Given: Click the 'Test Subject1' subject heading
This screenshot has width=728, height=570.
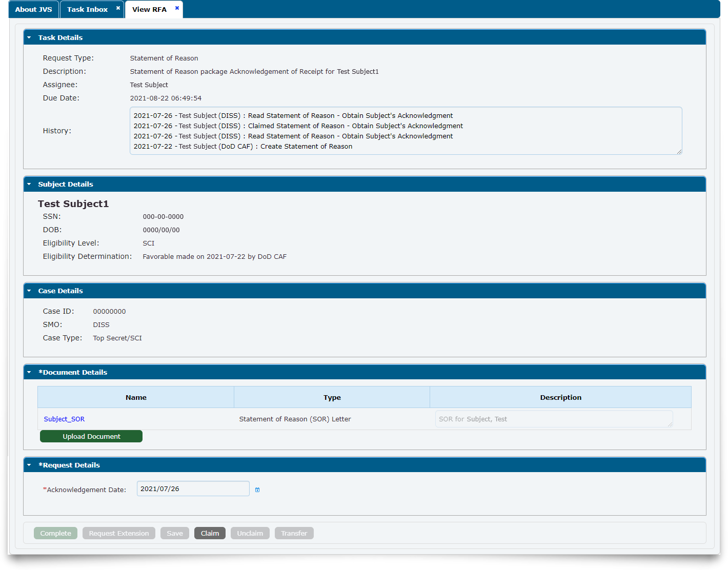Looking at the screenshot, I should point(73,203).
